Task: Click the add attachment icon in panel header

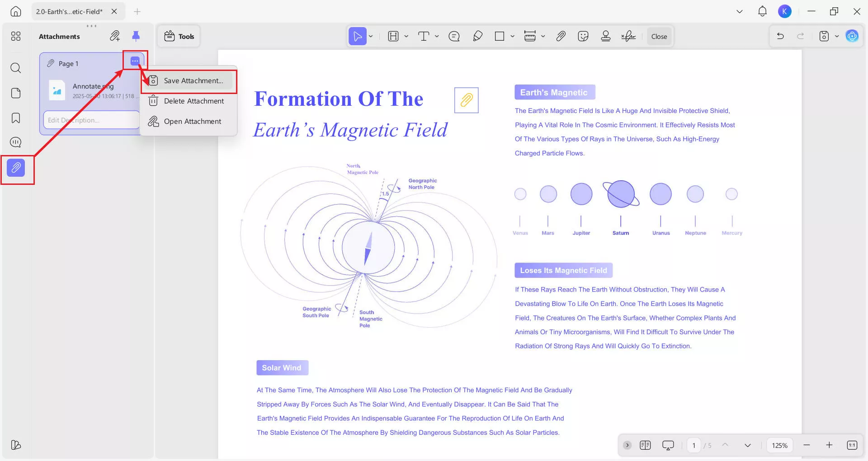Action: [115, 36]
